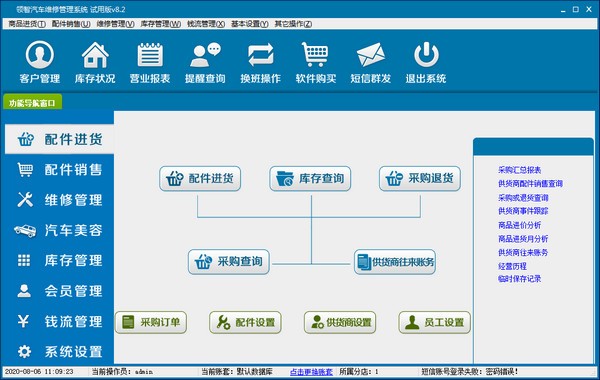Open 营业报表 report icon
Image resolution: width=600 pixels, height=380 pixels.
point(150,63)
